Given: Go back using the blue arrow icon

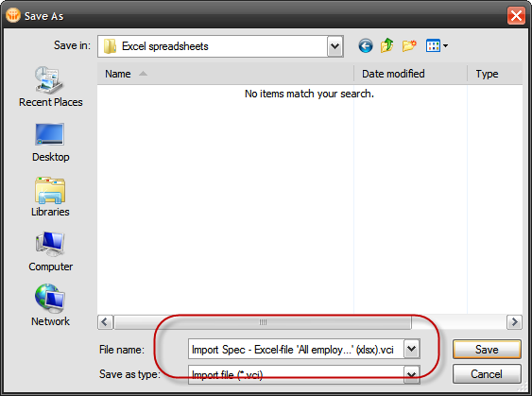Looking at the screenshot, I should 366,45.
